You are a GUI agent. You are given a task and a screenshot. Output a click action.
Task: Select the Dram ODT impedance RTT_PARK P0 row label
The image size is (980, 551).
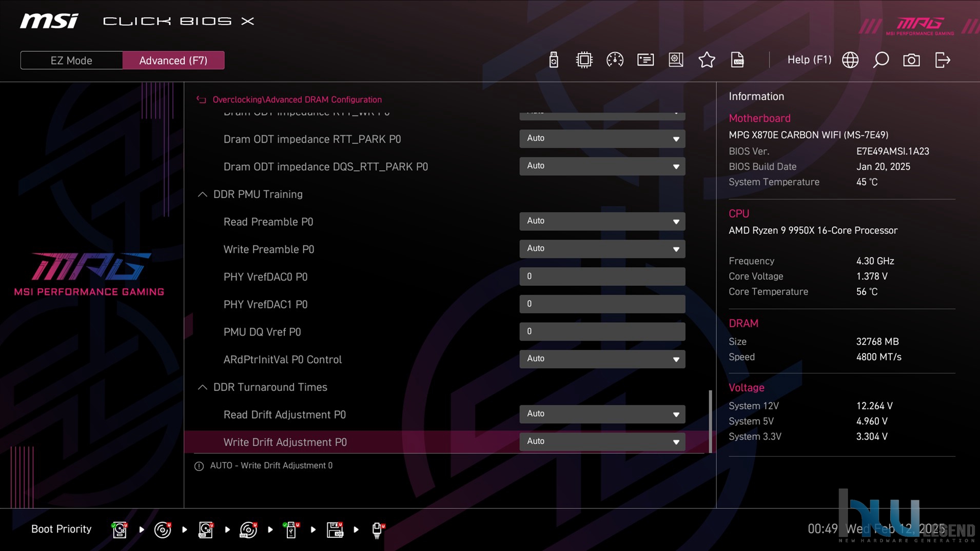[x=312, y=139]
